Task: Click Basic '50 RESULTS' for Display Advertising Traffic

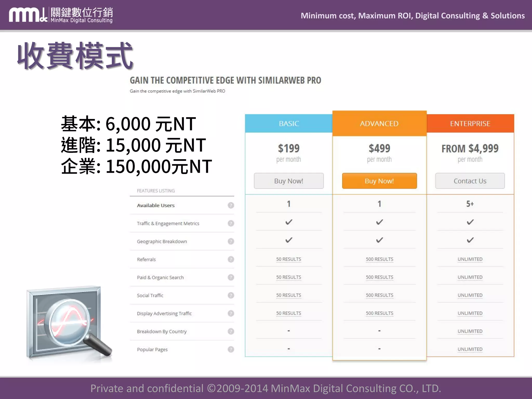Action: (289, 313)
